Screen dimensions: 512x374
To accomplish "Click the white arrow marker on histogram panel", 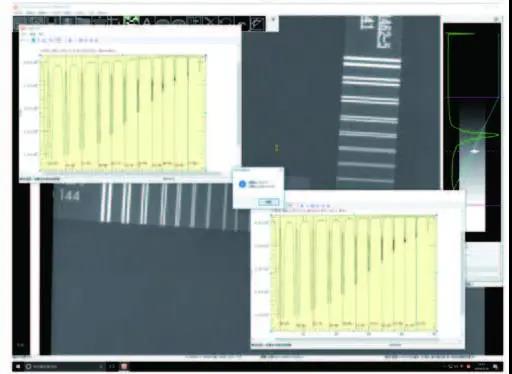I will click(475, 151).
